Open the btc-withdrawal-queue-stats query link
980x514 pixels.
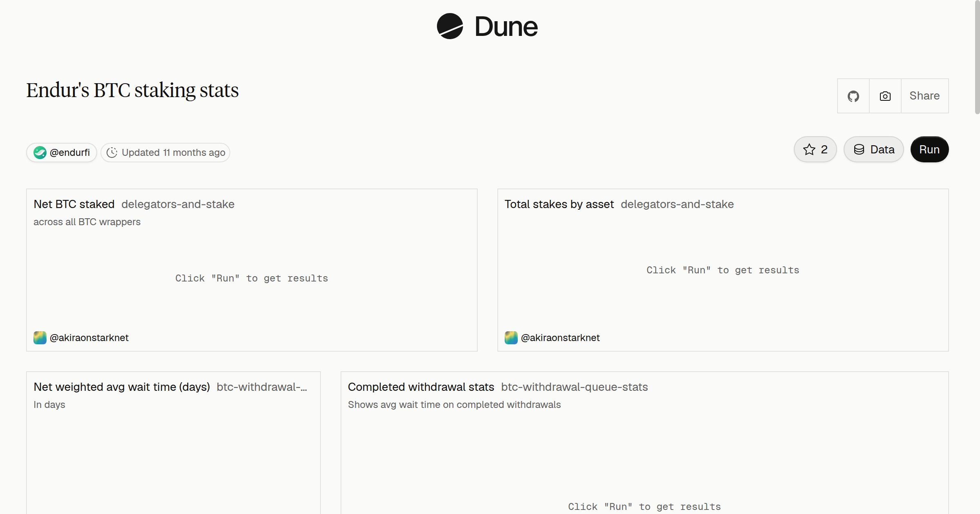point(575,387)
